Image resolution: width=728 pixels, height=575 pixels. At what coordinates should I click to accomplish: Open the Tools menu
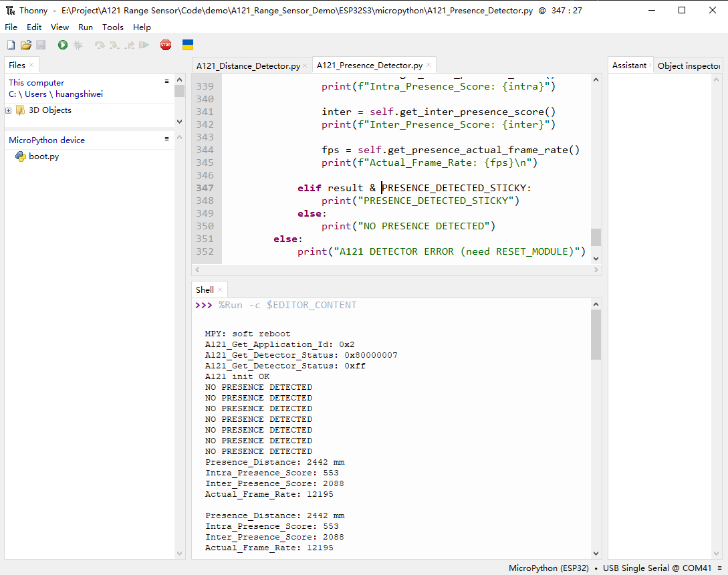click(112, 27)
